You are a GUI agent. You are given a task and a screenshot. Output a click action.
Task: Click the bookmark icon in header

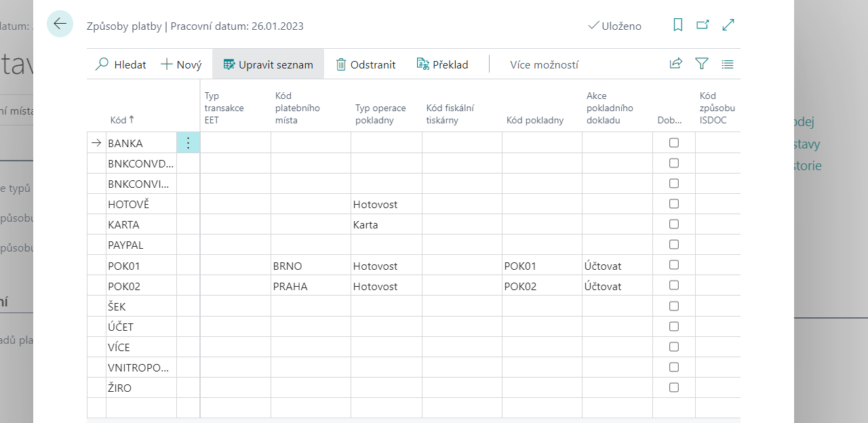coord(677,25)
